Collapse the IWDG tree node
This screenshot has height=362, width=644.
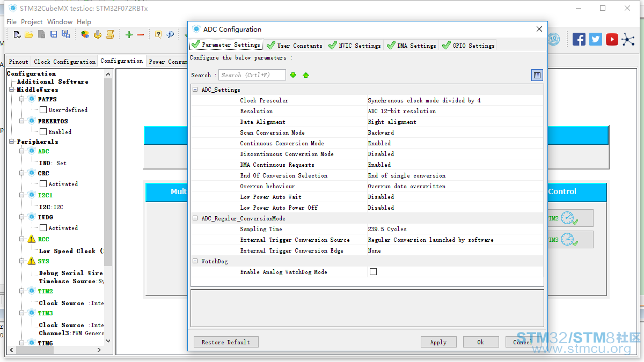click(x=23, y=217)
